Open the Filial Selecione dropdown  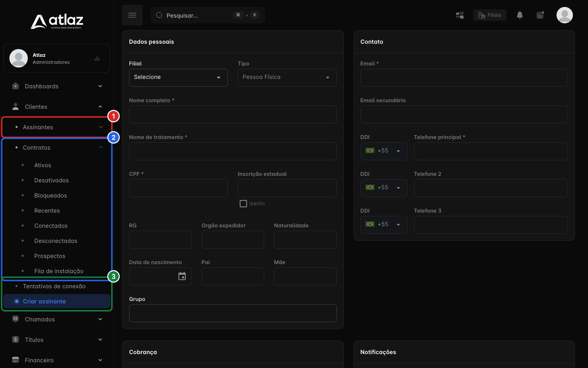(x=178, y=78)
